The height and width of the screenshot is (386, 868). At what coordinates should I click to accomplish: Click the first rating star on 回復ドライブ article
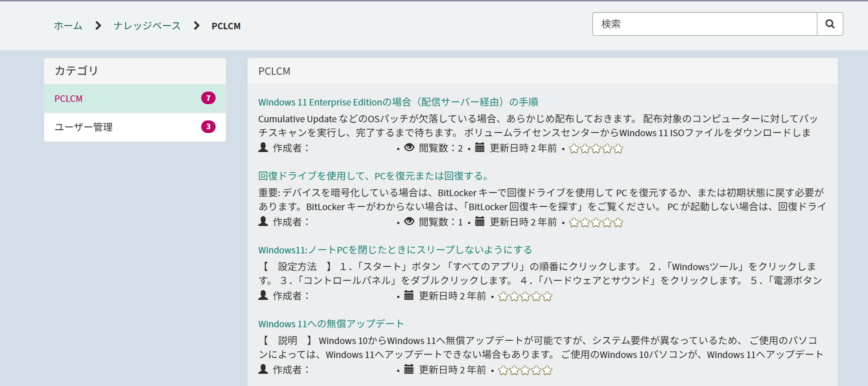573,222
